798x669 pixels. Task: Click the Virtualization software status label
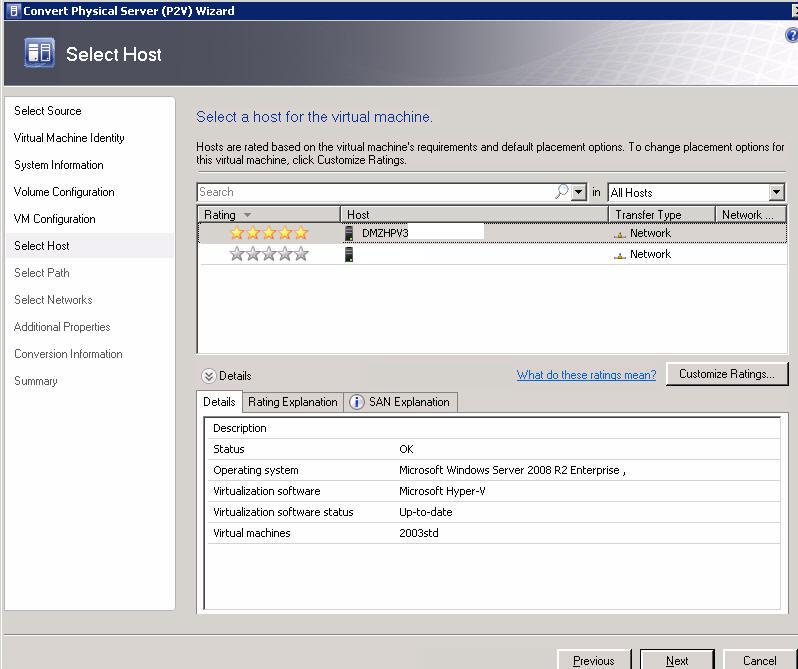point(283,512)
